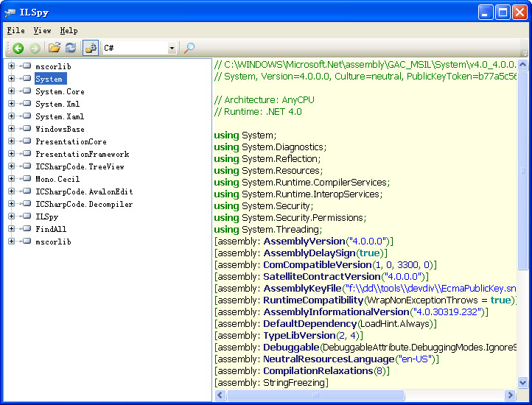Open the Help menu
The image size is (532, 405).
(x=69, y=31)
